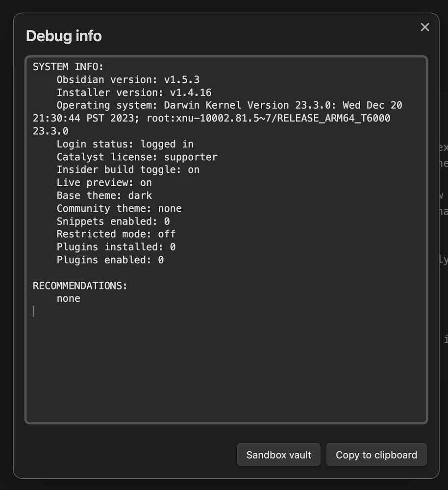The image size is (448, 490).
Task: Click the Catalyst license entry
Action: coord(137,157)
